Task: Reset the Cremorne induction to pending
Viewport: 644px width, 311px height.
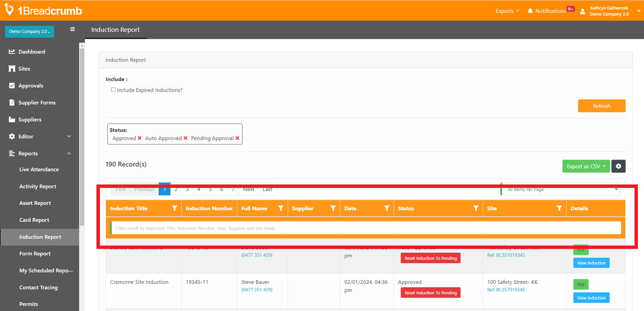Action: 430,292
